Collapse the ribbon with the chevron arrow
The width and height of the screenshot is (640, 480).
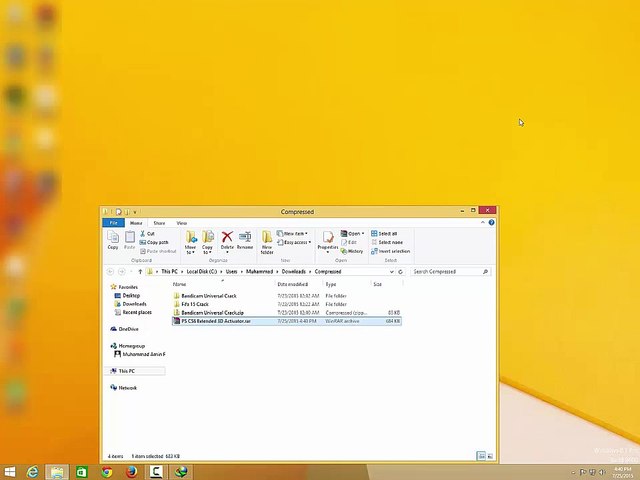483,222
